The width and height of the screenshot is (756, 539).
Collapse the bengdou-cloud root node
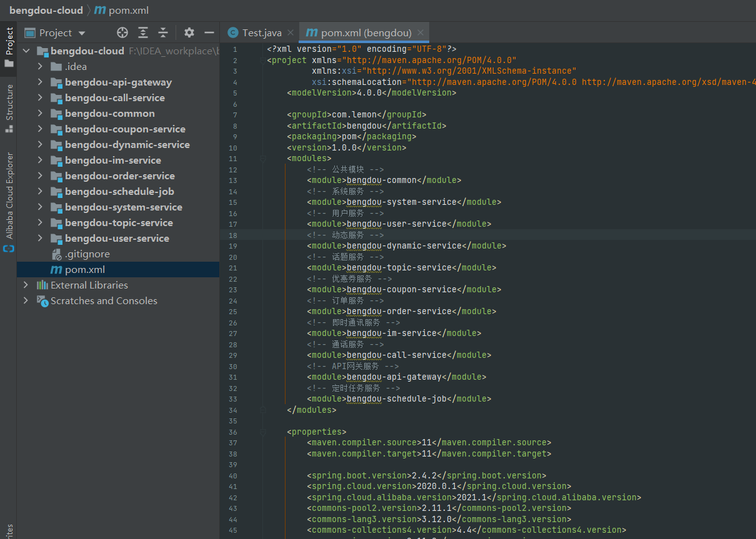tap(26, 51)
